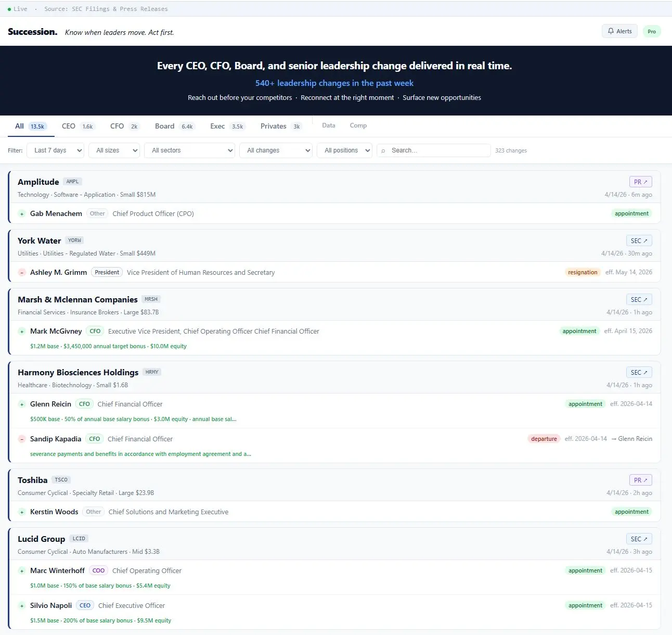Viewport: 672px width, 635px height.
Task: Click the plus icon beside Marc Winterhoff
Action: [22, 571]
